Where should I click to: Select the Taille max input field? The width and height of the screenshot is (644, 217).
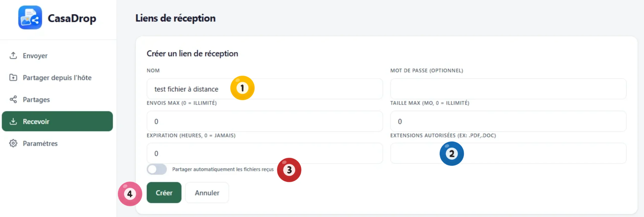(x=508, y=121)
